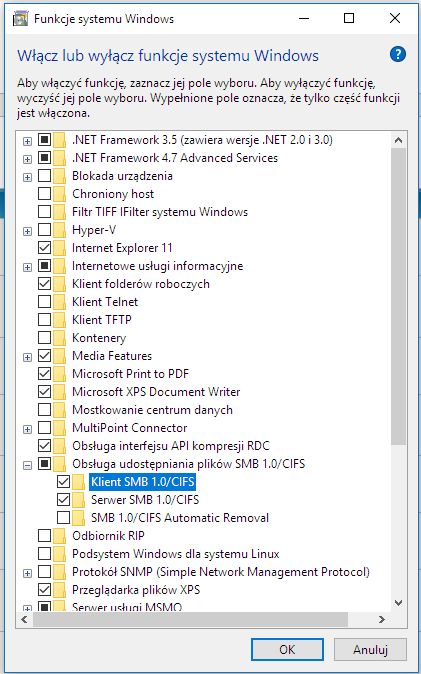Click the list scroll up arrow

click(x=398, y=140)
